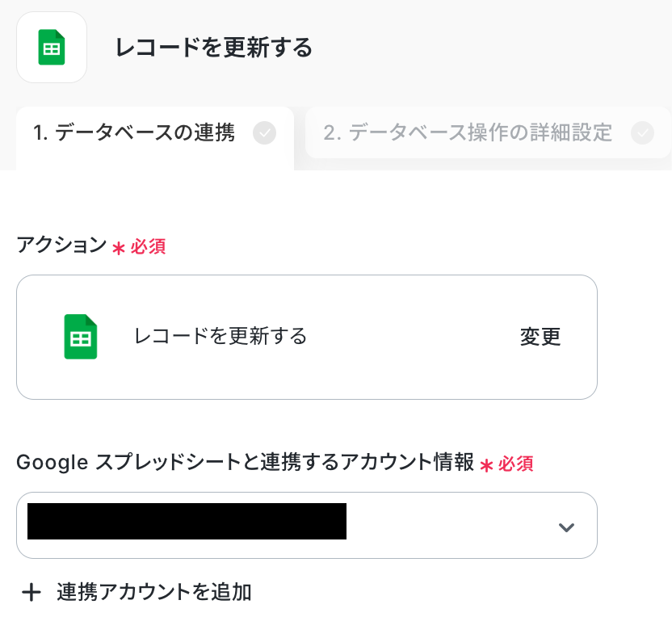Viewport: 672px width, 617px height.
Task: Click the plus icon beside 連携アカウントを追加
Action: (x=31, y=593)
